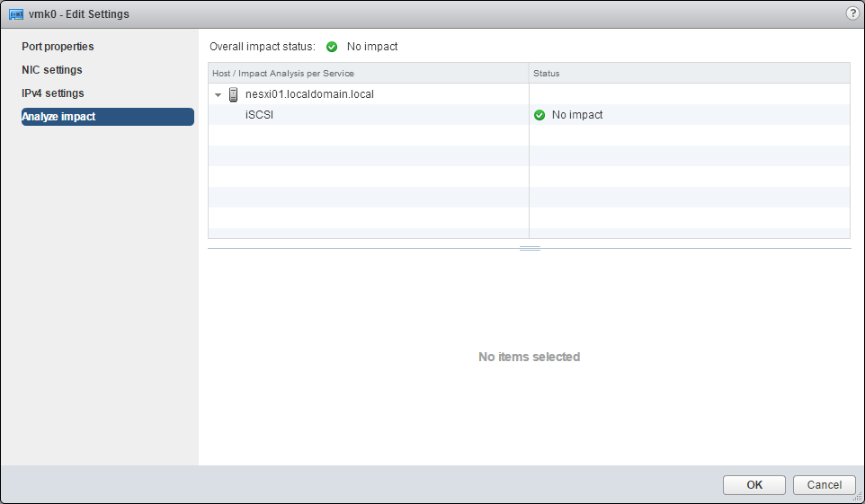
Task: Select the nesxi01.localdomain.local host entry
Action: pyautogui.click(x=309, y=94)
